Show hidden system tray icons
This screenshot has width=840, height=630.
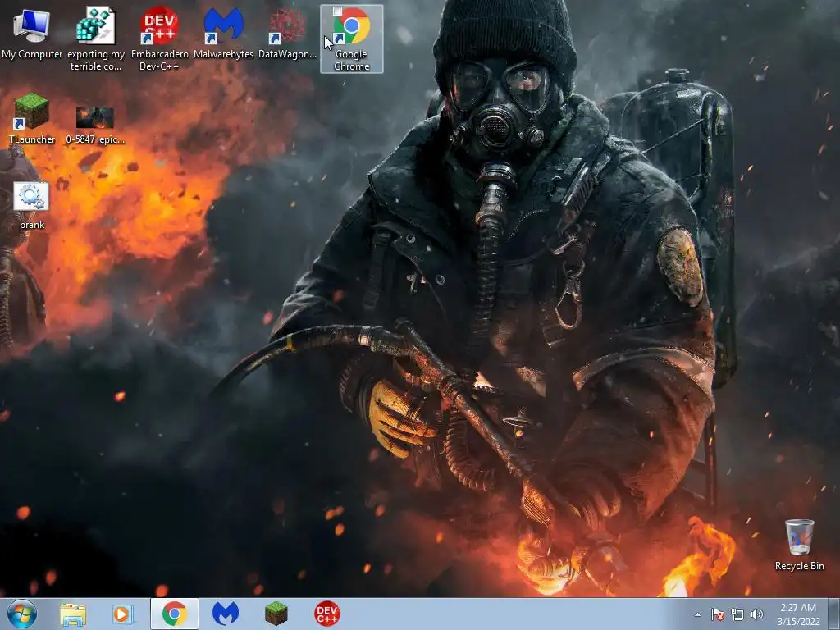(697, 614)
